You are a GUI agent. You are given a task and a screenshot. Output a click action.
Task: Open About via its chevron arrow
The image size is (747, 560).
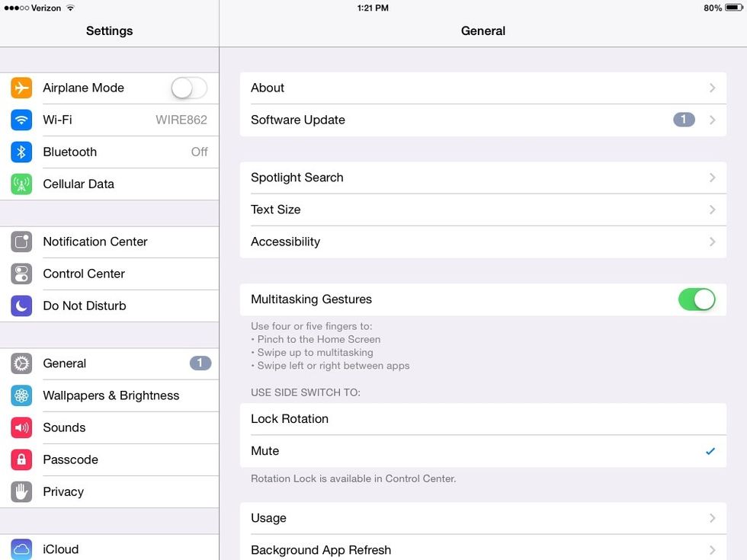(x=712, y=88)
